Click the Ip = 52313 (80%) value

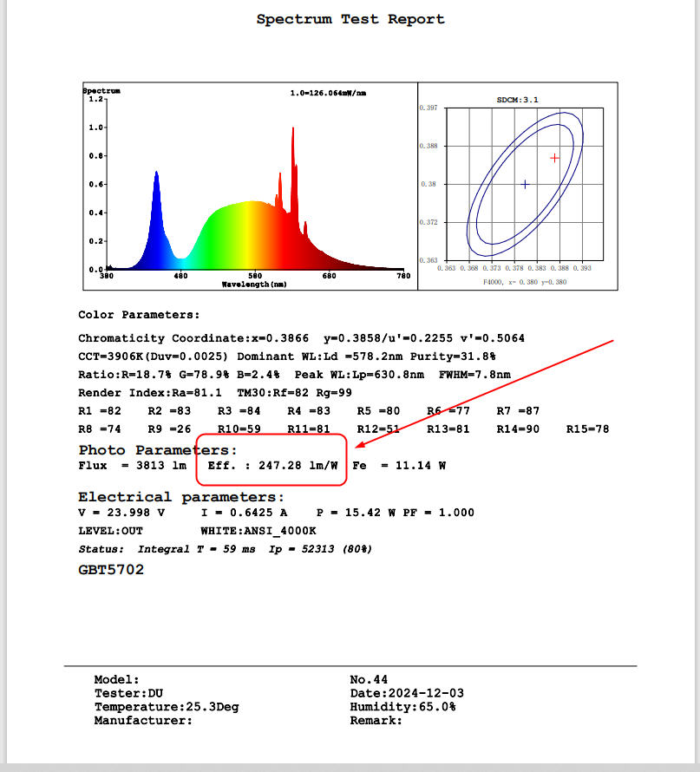pos(320,549)
